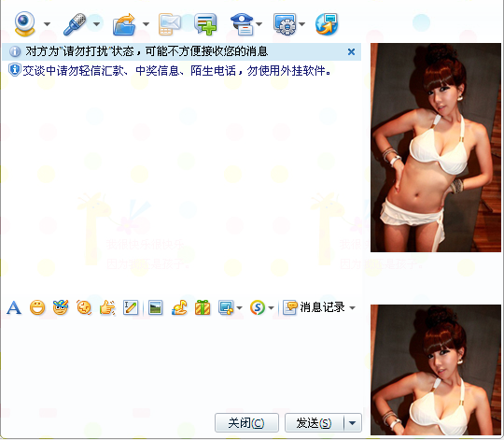Insert a picture with landscape icon
The width and height of the screenshot is (504, 440).
click(156, 307)
